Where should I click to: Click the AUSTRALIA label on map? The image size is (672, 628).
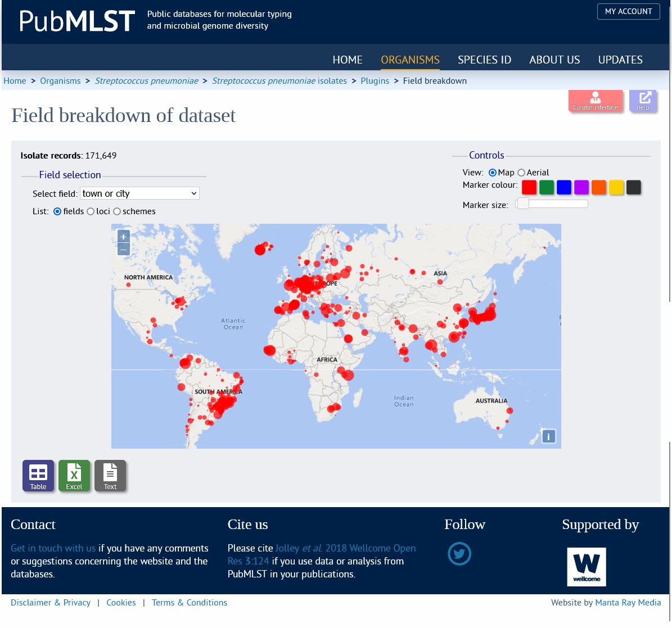coord(491,400)
